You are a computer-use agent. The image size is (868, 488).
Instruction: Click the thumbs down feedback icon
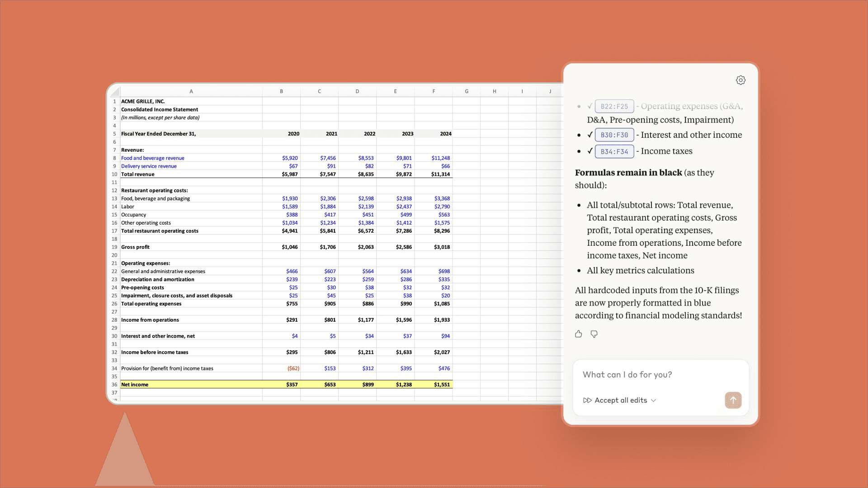pos(594,334)
